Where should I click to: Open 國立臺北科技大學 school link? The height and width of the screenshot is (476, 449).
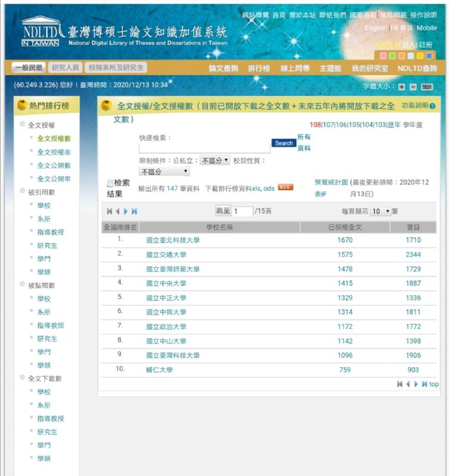(x=173, y=240)
